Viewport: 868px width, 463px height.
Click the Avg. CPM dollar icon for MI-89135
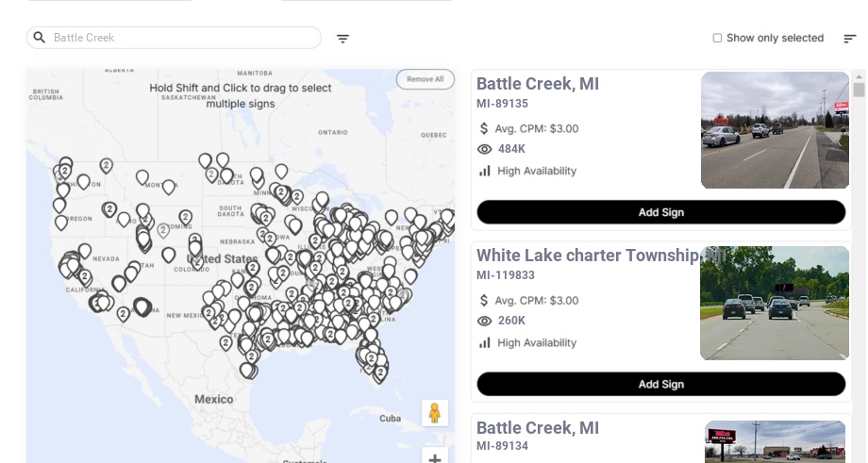484,128
